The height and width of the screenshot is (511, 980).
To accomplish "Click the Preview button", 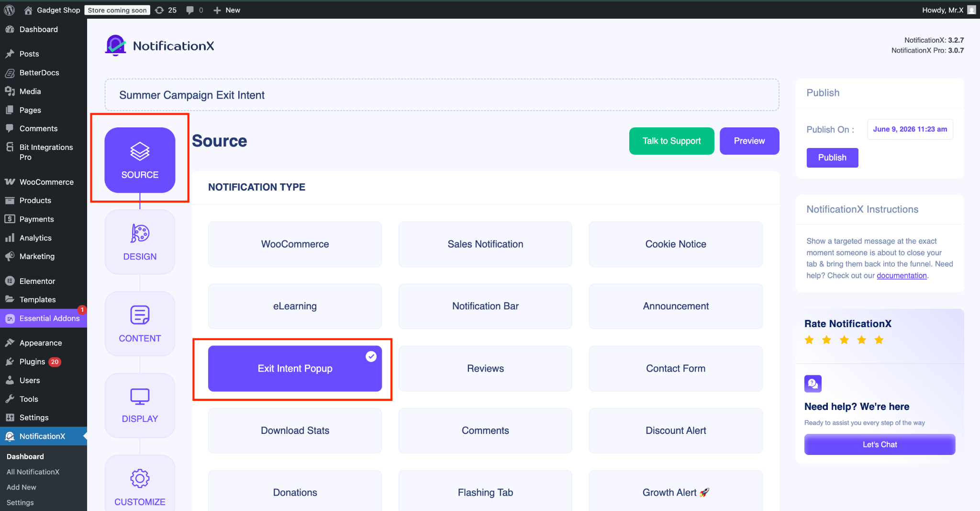I will (x=749, y=141).
